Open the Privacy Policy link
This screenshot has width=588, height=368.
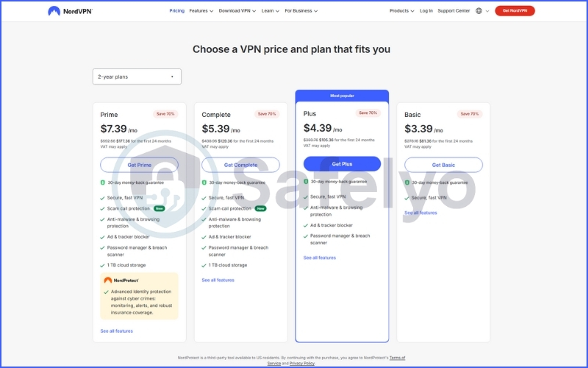(302, 363)
